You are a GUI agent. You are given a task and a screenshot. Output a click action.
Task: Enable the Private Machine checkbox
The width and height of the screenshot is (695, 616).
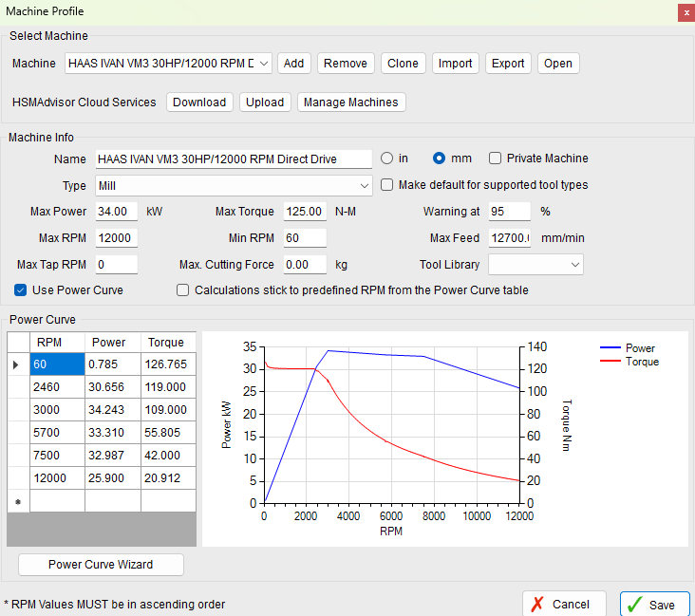pos(496,159)
